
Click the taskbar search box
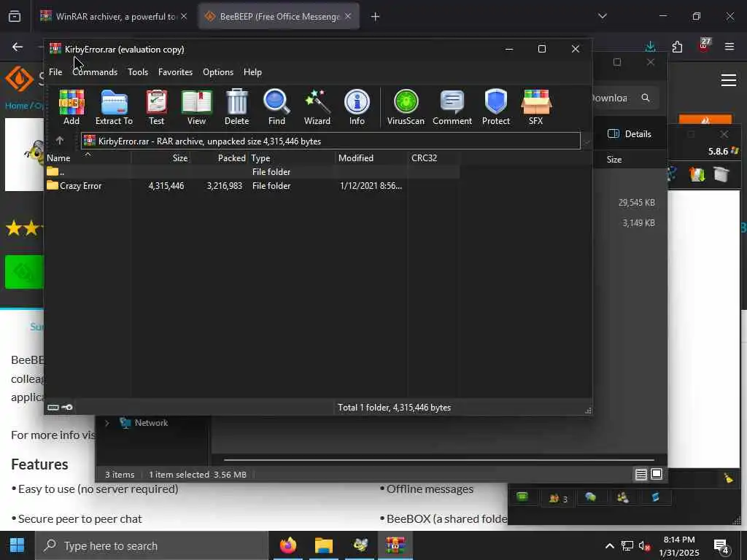152,545
